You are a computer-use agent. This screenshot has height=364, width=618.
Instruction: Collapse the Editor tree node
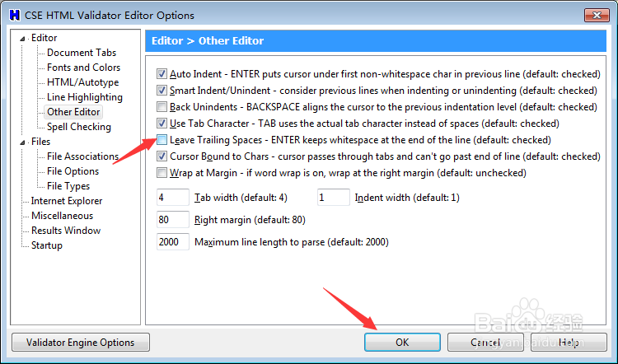[22, 39]
